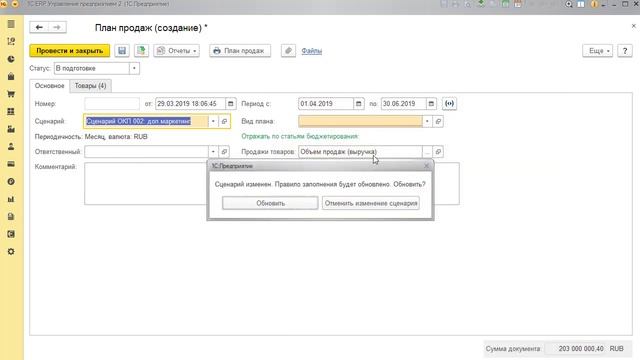Click the text Отражать по статьям бюджетирования
640x360 pixels.
coord(300,136)
